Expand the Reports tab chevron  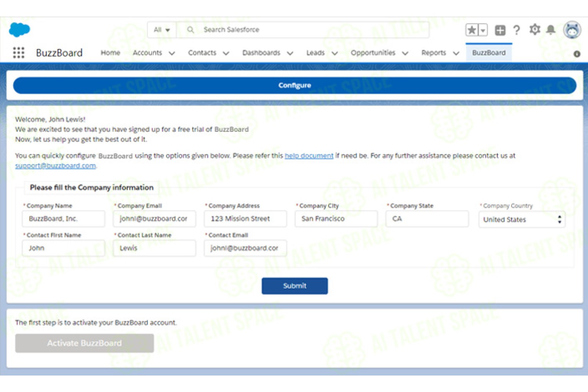pos(456,53)
